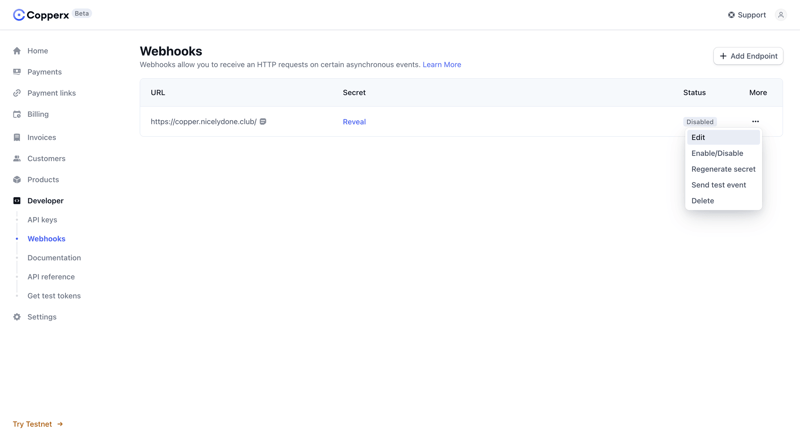Copy webhook URL with copy icon
Viewport: 800px width, 442px height.
[x=263, y=121]
